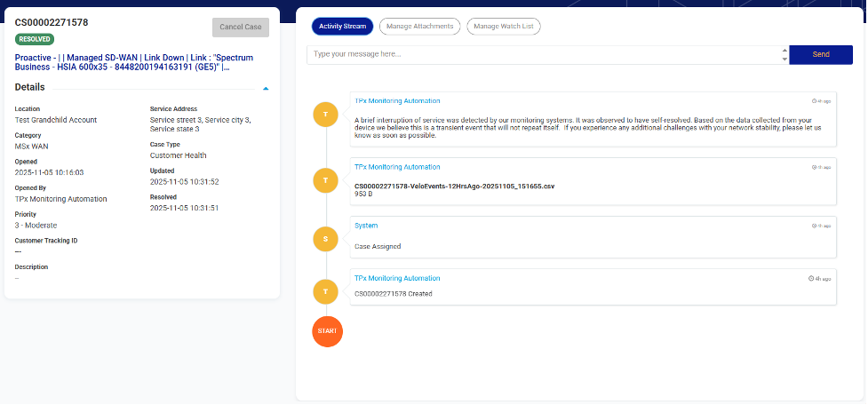Image resolution: width=868 pixels, height=405 pixels.
Task: Focus the 'Type your message here' field
Action: [x=544, y=54]
